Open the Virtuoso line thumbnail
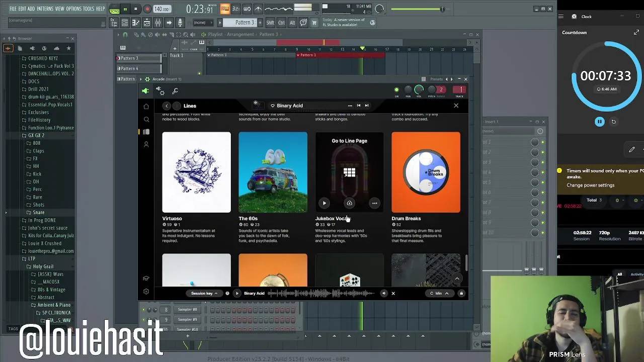The image size is (644, 362). point(196,172)
